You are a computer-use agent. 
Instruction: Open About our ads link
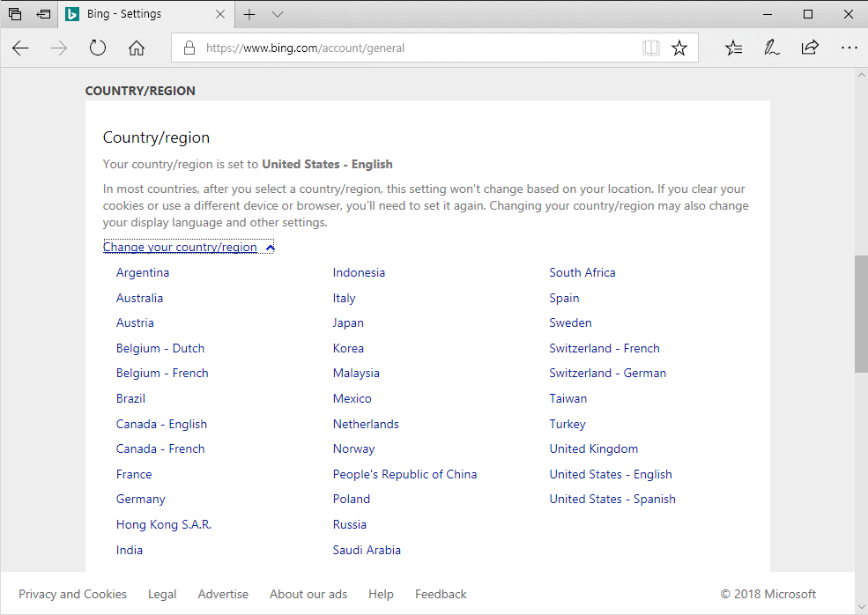click(x=308, y=594)
